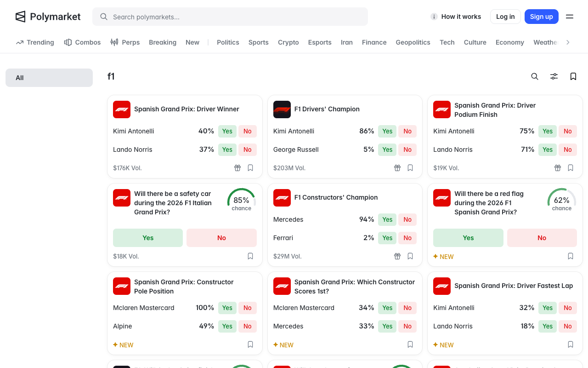The image size is (588, 368).
Task: Open Spanish Grand Prix: Driver Winner market title
Action: click(x=187, y=109)
